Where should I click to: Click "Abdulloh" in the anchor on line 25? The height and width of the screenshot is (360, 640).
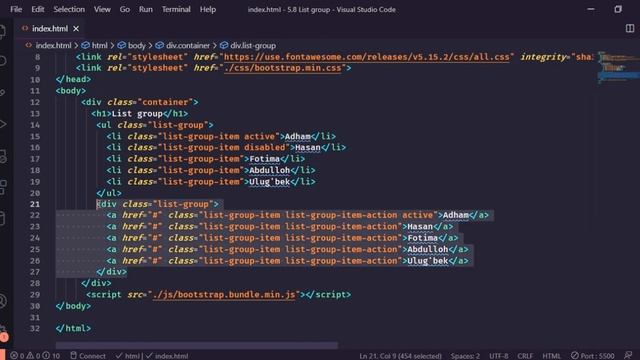click(427, 249)
